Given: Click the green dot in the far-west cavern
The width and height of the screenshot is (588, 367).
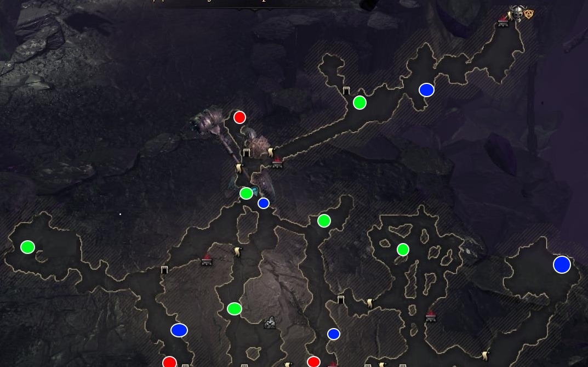Looking at the screenshot, I should [27, 247].
